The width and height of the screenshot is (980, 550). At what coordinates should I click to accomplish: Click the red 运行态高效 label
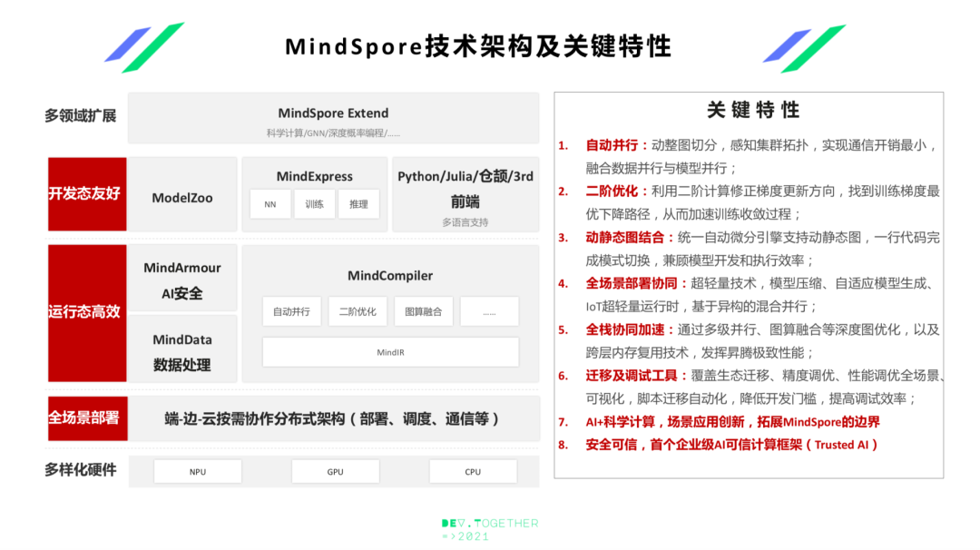(x=87, y=313)
